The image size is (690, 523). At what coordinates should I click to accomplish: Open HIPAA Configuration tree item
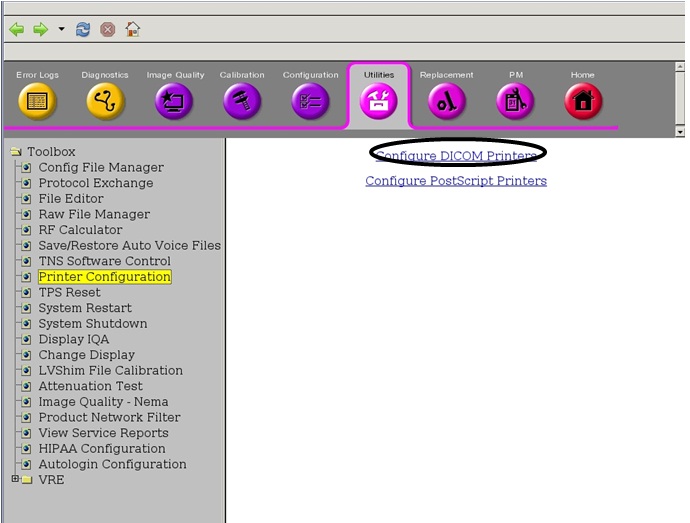101,449
